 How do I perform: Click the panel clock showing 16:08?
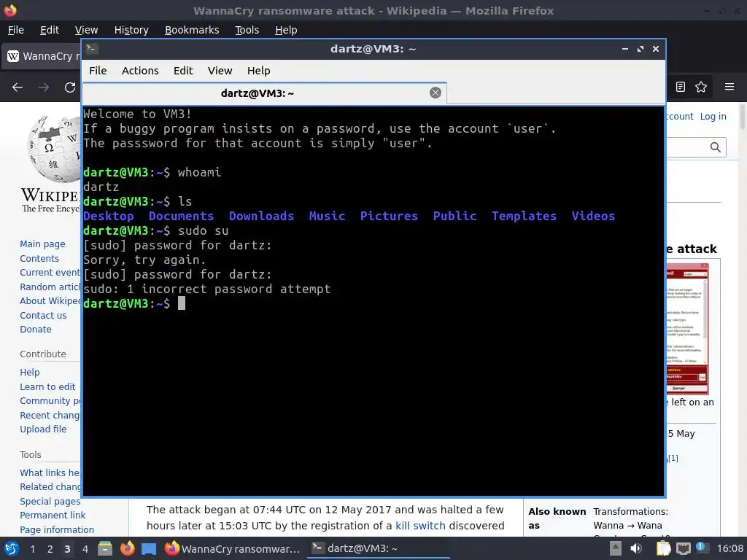729,548
